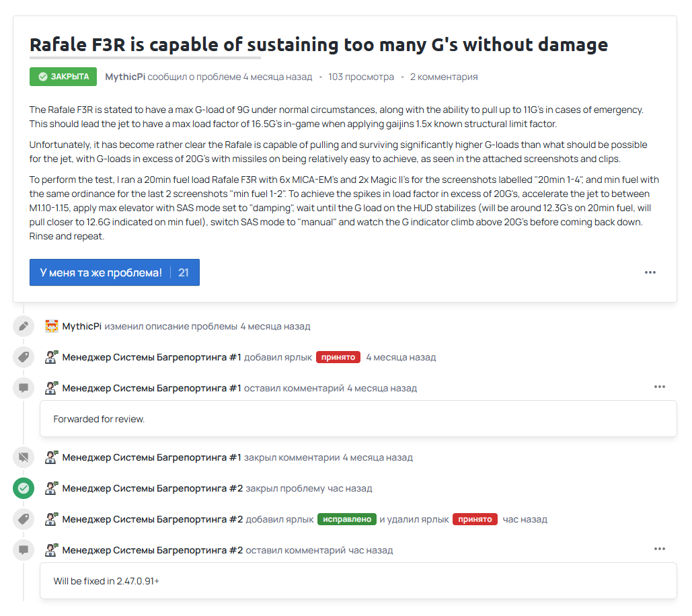This screenshot has width=692, height=616.
Task: Click the У меня та же проблема button
Action: [x=114, y=272]
